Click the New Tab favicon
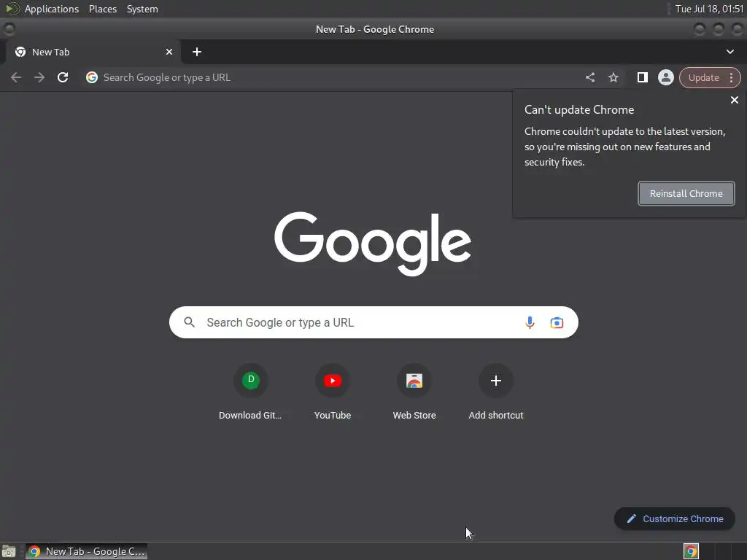747x560 pixels. click(20, 52)
